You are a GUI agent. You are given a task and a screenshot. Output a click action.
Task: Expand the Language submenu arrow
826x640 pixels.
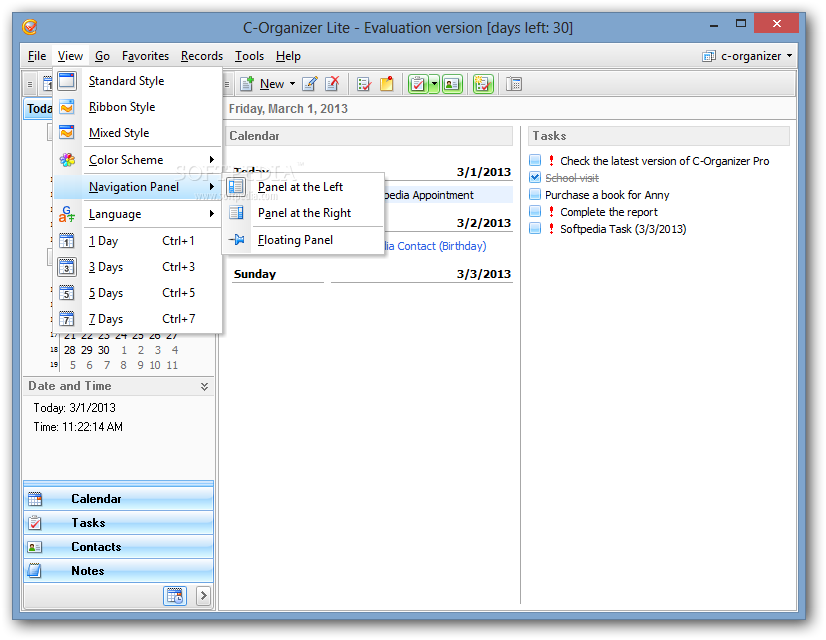(212, 214)
